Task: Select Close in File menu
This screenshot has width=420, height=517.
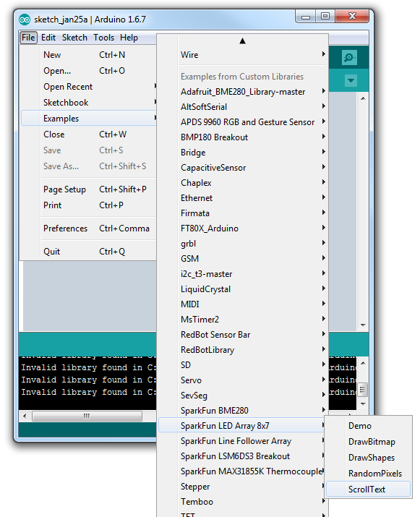Action: point(89,134)
